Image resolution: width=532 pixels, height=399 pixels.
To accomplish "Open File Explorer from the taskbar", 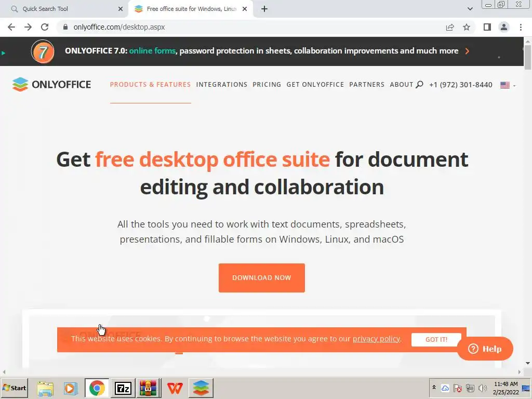I will click(x=45, y=388).
